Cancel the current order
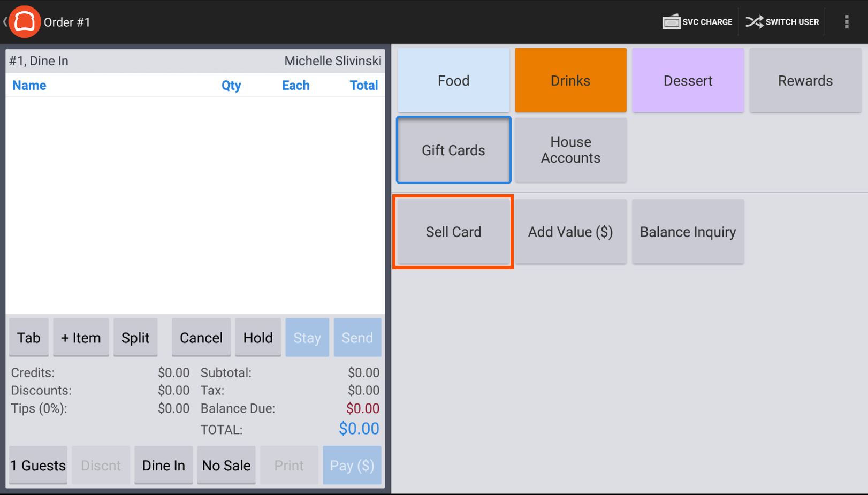The height and width of the screenshot is (495, 868). 201,338
